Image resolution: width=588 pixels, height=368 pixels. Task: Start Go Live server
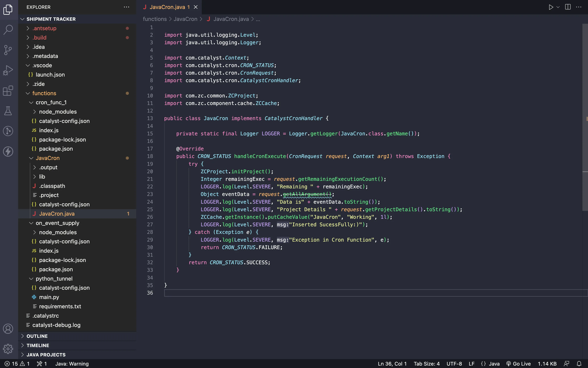[518, 364]
